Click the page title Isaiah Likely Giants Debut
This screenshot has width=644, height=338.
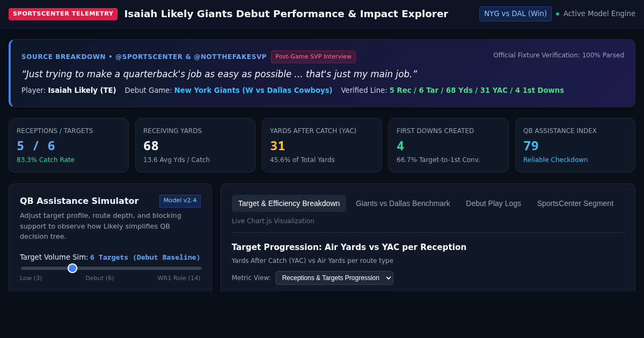pos(286,14)
